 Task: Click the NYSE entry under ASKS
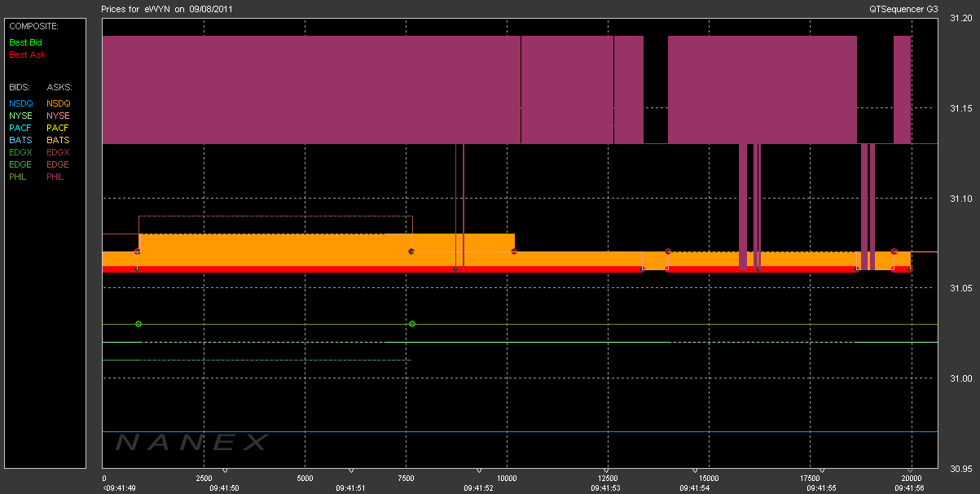(x=59, y=116)
